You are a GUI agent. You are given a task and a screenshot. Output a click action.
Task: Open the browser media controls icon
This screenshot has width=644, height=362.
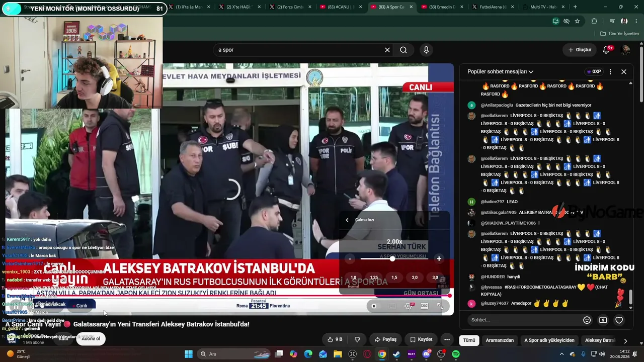612,21
